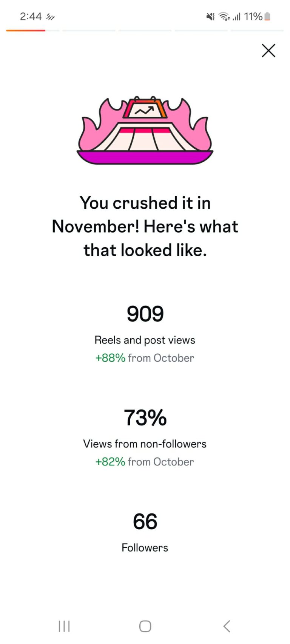Tap the muted sound status icon
Viewport: 290px width, 644px height.
[210, 17]
